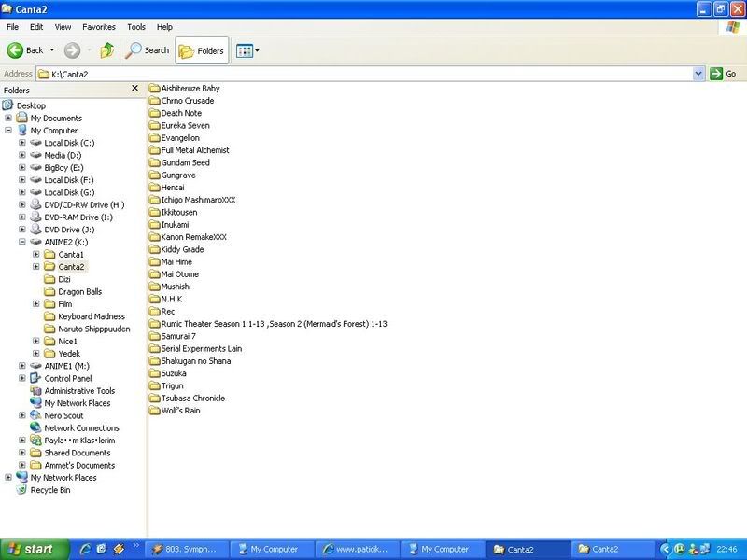Expand ANIME1 (M:) drive node
This screenshot has height=560, width=747.
click(x=21, y=366)
